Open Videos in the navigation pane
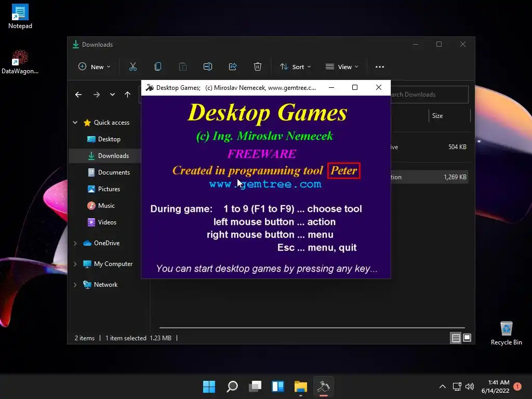 click(107, 222)
